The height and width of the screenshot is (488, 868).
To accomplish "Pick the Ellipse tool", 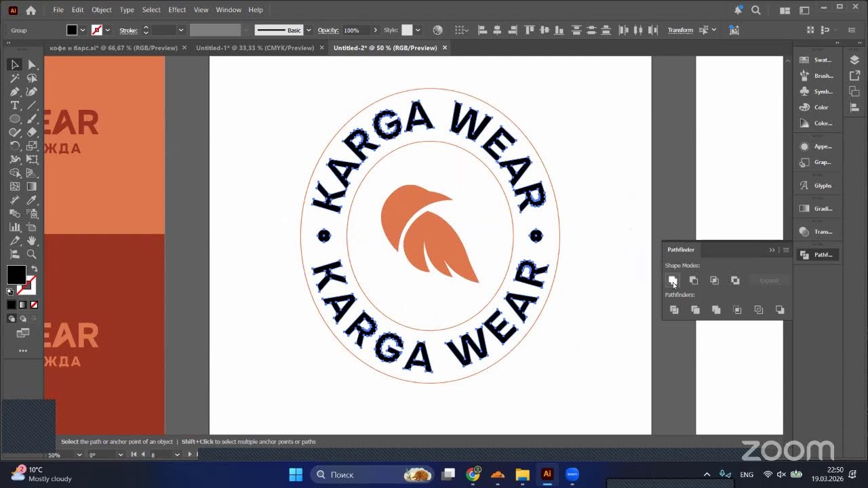I will pos(14,119).
